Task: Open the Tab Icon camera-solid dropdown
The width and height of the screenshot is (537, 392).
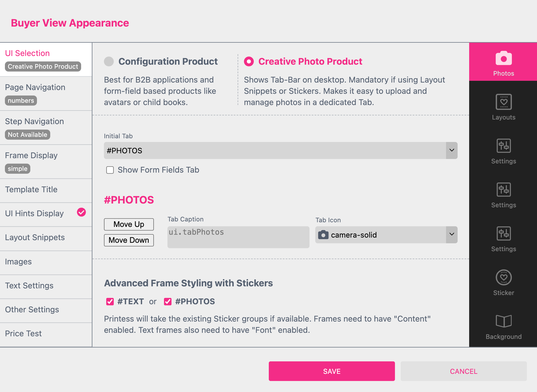Action: click(386, 235)
